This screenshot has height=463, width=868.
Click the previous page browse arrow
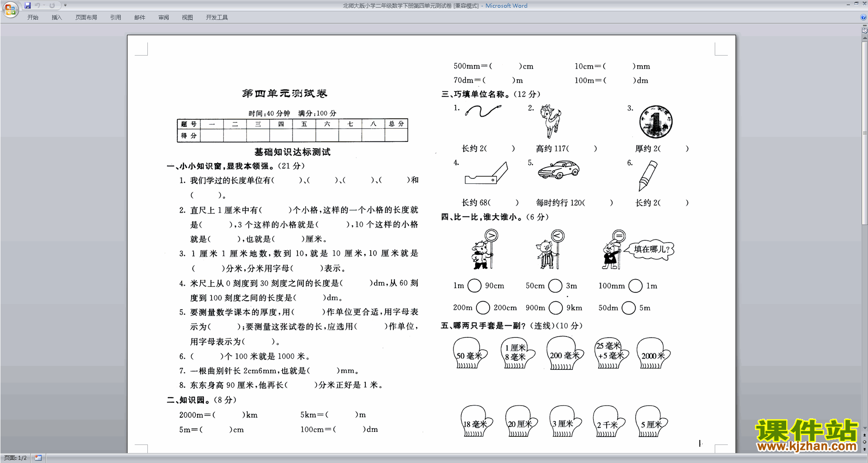click(864, 435)
